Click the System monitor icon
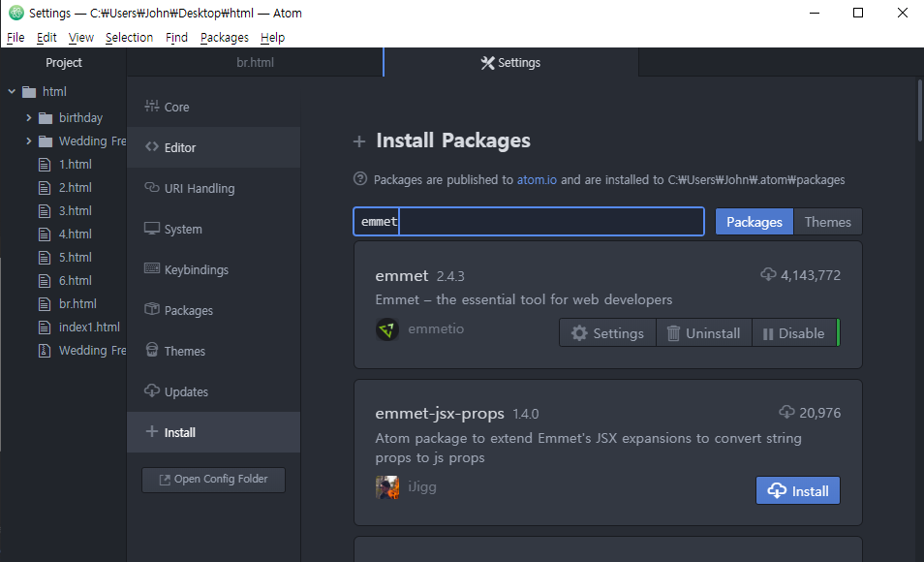The height and width of the screenshot is (562, 924). [x=151, y=229]
